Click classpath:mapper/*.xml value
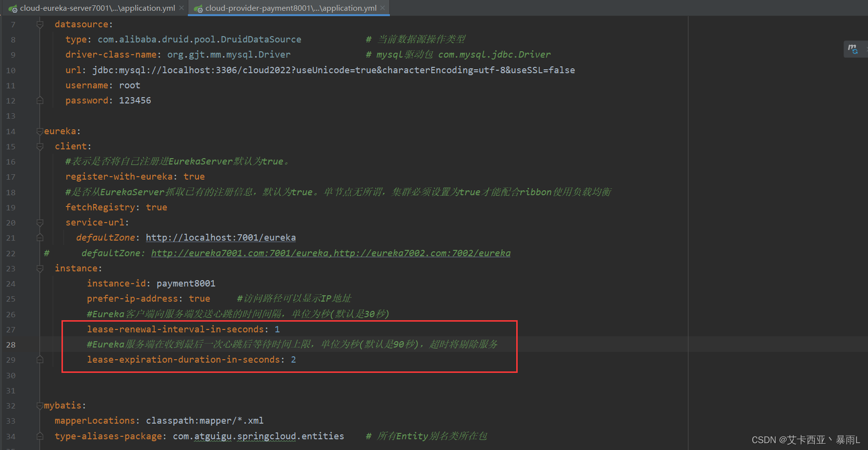868x450 pixels. 205,421
